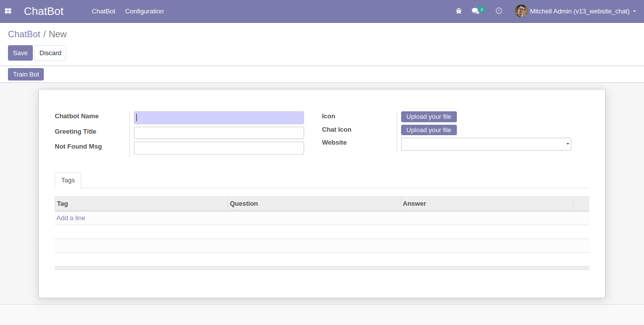Open the Configuration menu
This screenshot has height=325, width=644.
pyautogui.click(x=144, y=11)
